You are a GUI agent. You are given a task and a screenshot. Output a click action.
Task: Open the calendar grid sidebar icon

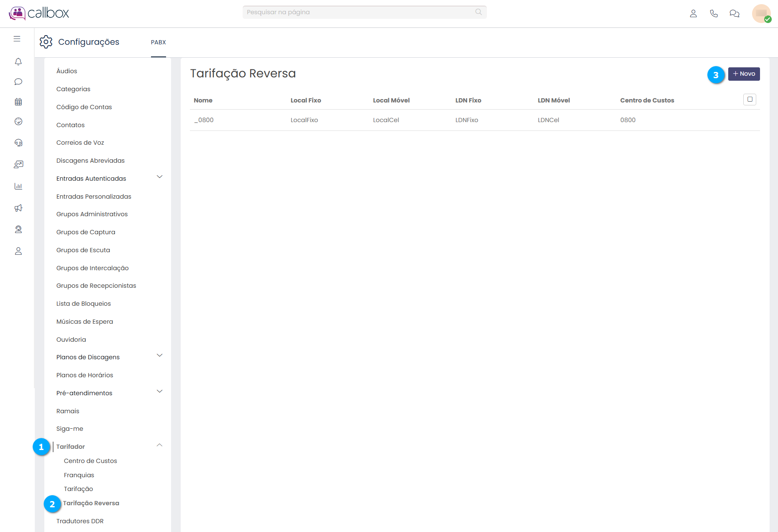click(x=18, y=102)
